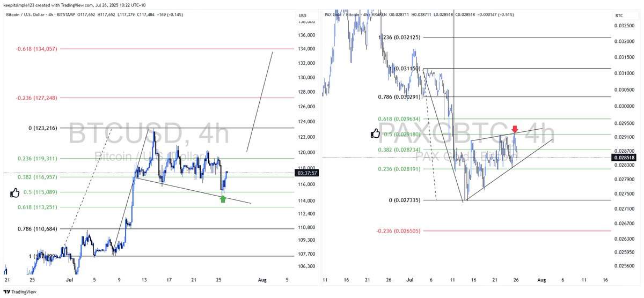Click 0.026700 on the BTC price axis

pos(623,223)
